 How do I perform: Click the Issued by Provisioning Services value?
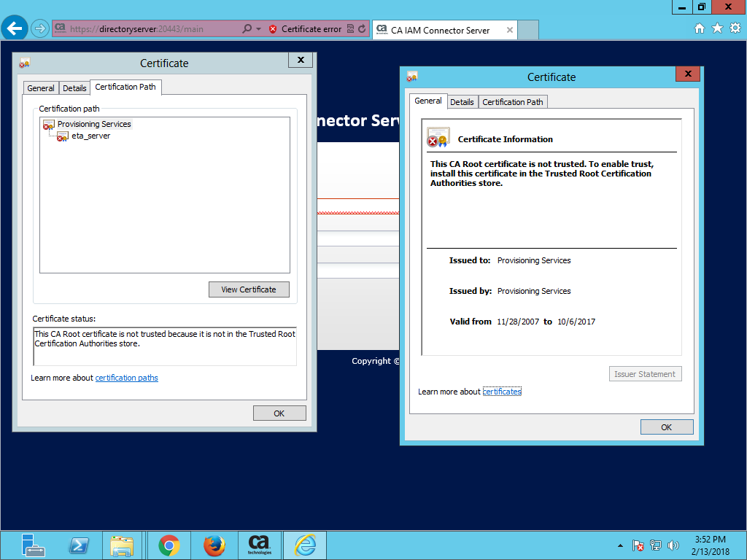pos(533,291)
